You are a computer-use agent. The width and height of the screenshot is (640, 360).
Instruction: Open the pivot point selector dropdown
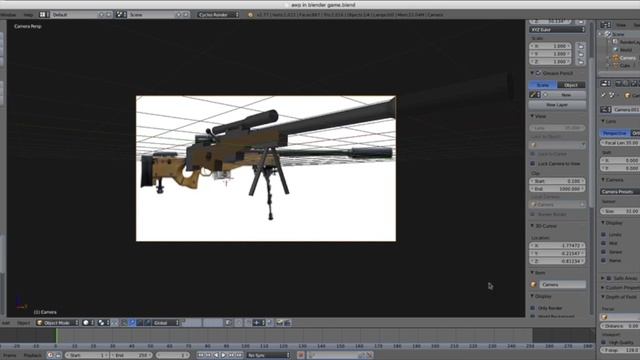[103, 322]
